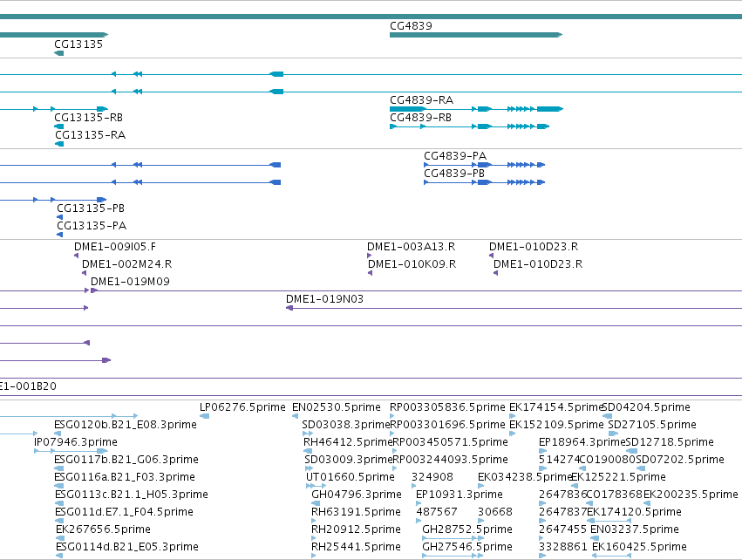
Task: Open RH63191.5prime label
Action: coord(356,512)
